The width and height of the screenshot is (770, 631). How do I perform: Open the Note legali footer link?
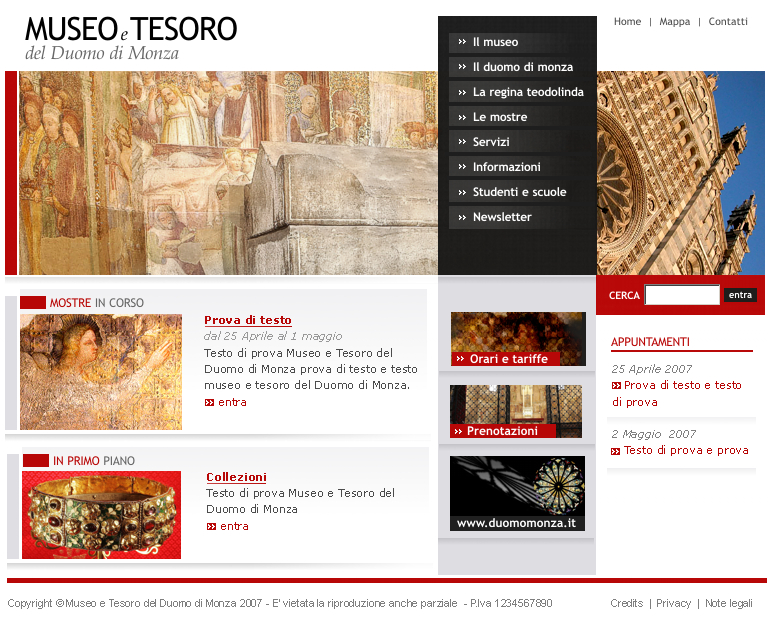pos(729,603)
